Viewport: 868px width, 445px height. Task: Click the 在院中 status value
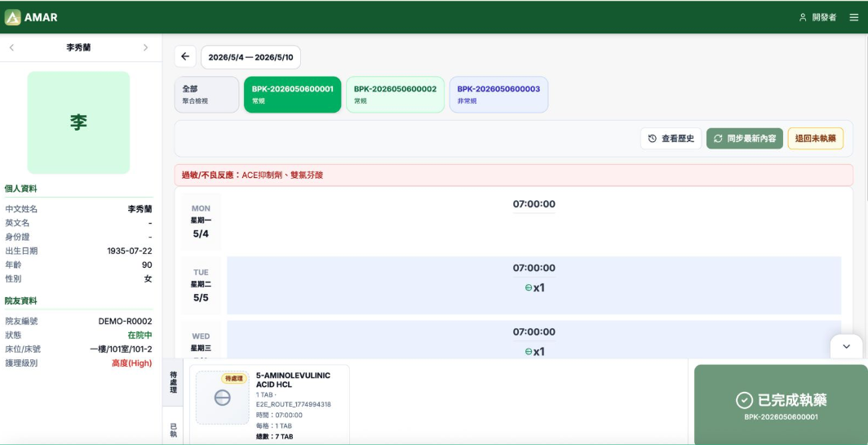[139, 336]
